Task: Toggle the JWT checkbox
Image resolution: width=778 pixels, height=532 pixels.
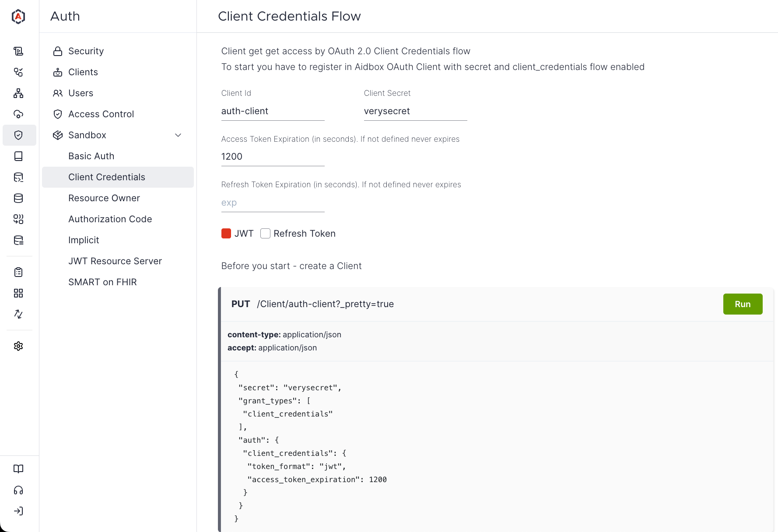Action: coord(226,234)
